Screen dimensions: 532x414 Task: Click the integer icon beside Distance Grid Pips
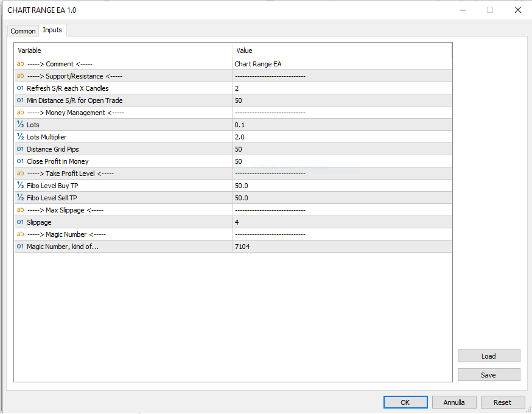[x=20, y=149]
